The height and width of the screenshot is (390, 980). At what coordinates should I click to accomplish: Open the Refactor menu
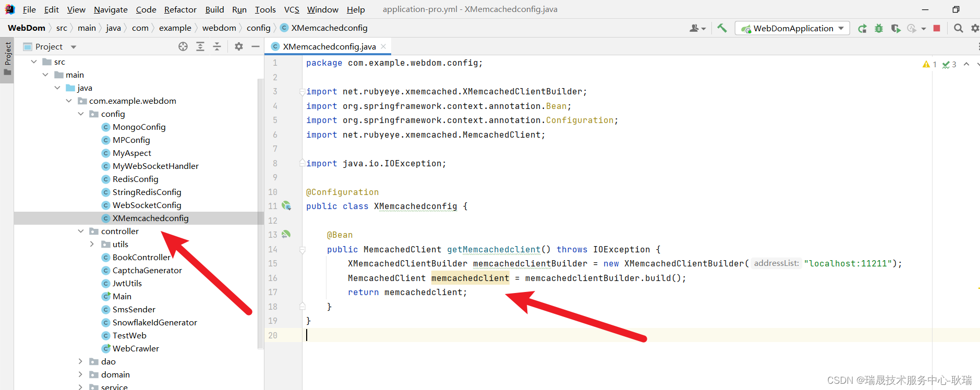point(180,9)
